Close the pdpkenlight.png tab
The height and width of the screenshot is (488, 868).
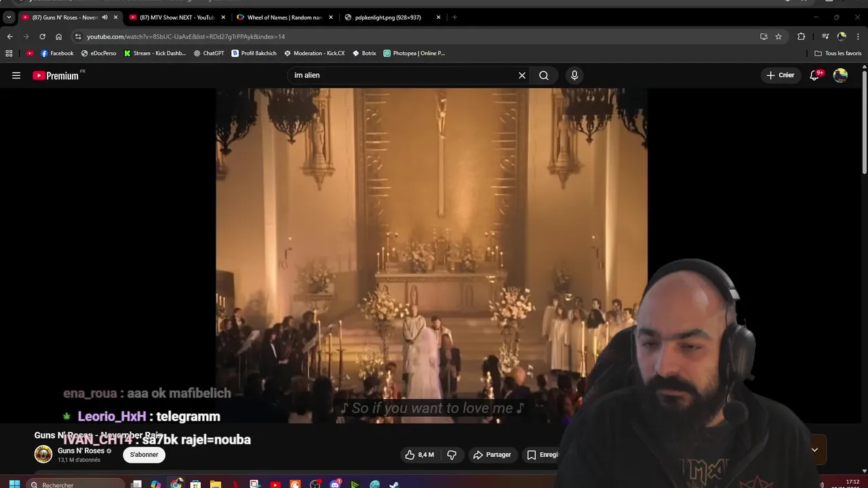(438, 18)
